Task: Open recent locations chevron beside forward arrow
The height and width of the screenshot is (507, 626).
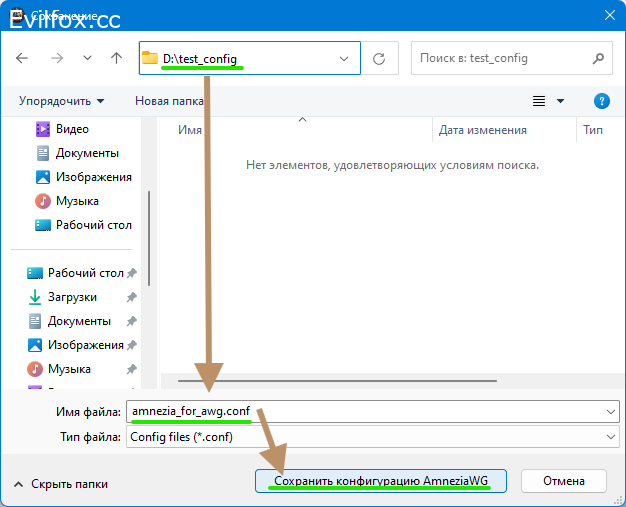Action: 87,58
